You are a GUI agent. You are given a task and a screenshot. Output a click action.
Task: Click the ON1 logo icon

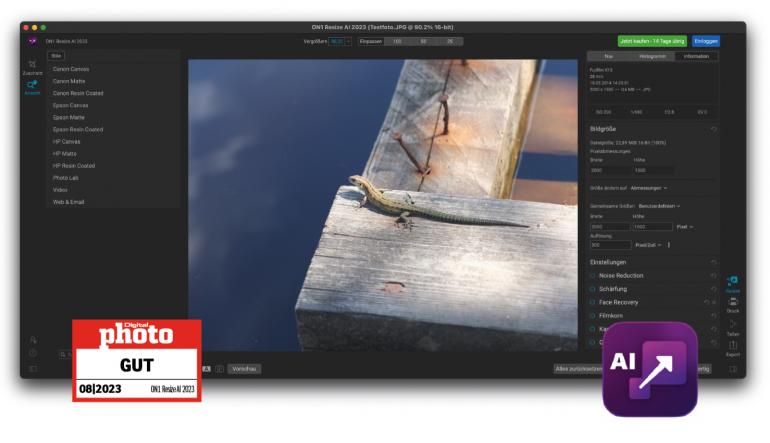[x=32, y=41]
